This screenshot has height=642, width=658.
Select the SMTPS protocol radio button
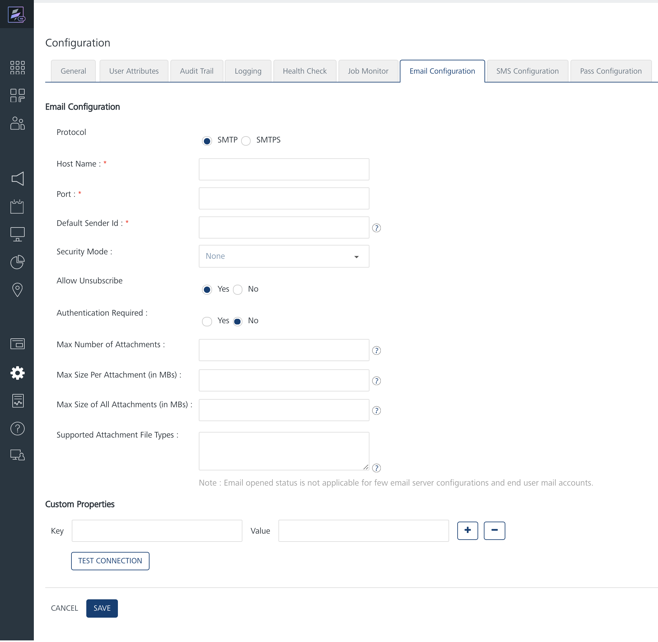[246, 141]
